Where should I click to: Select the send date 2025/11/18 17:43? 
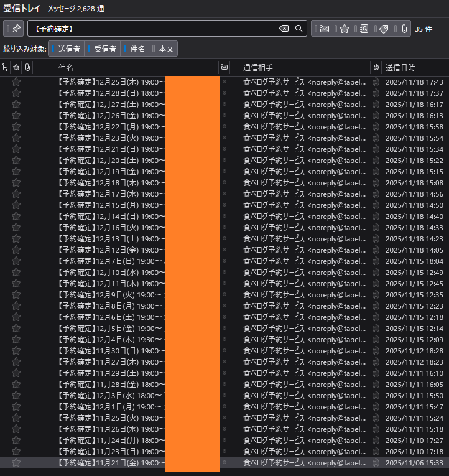pos(414,82)
